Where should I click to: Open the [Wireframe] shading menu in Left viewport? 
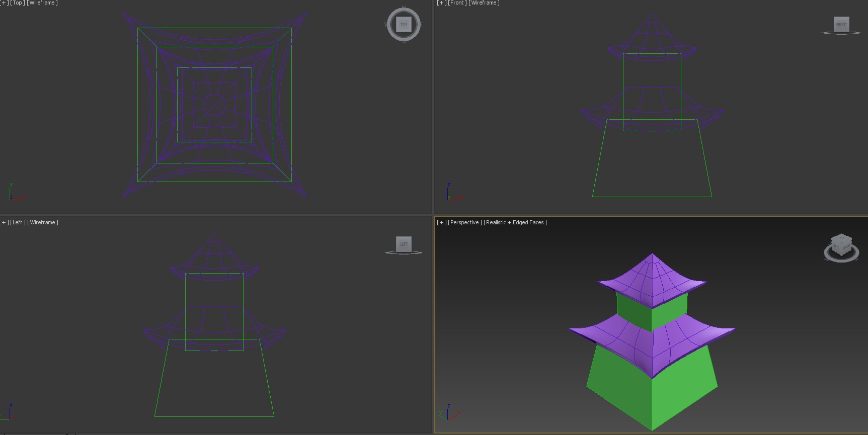(x=43, y=222)
